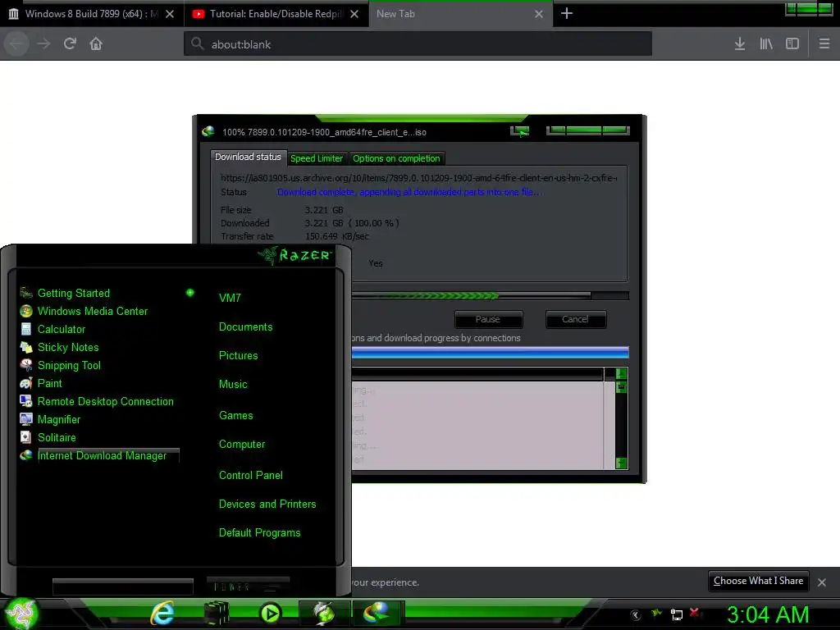Image resolution: width=840 pixels, height=630 pixels.
Task: Open the browser hamburger menu
Action: click(824, 44)
